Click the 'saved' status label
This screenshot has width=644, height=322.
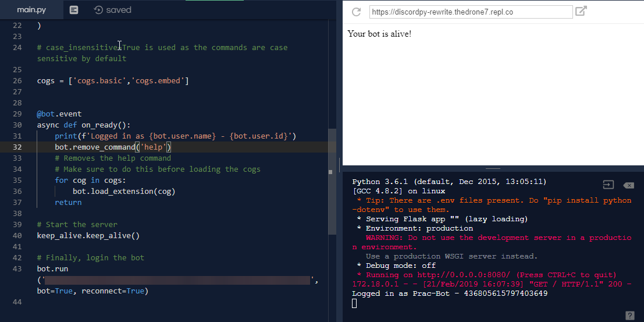coord(119,10)
